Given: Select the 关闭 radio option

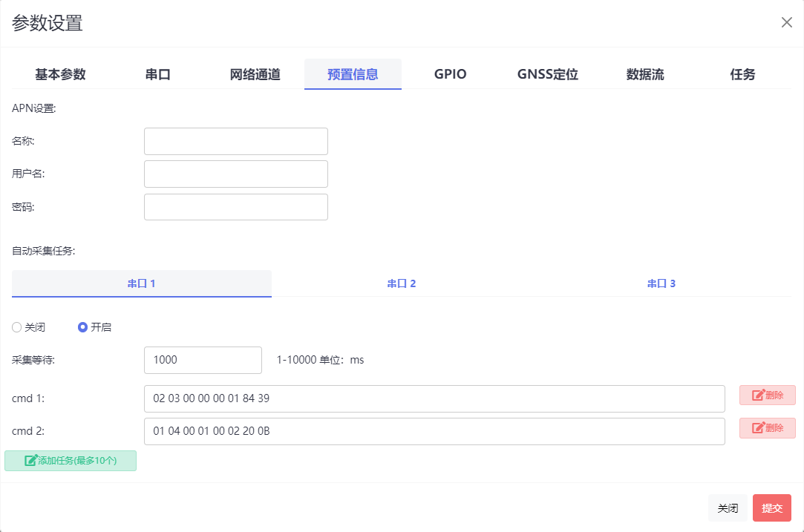Looking at the screenshot, I should click(16, 326).
